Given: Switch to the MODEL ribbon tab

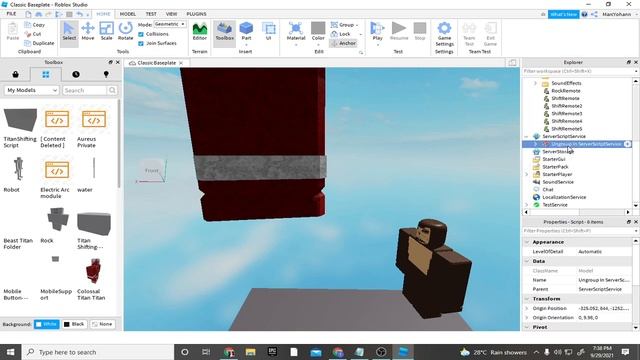Looking at the screenshot, I should click(x=128, y=14).
